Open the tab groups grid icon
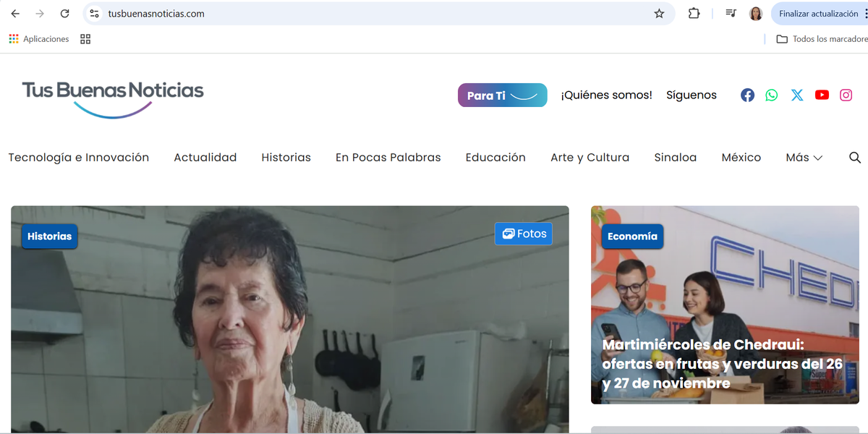Image resolution: width=868 pixels, height=434 pixels. [85, 39]
